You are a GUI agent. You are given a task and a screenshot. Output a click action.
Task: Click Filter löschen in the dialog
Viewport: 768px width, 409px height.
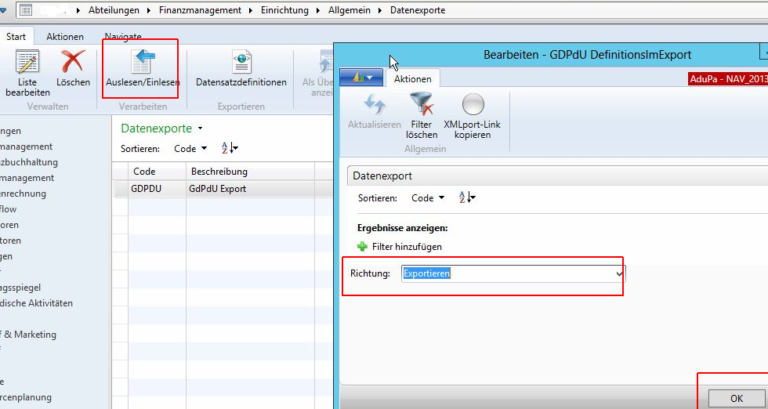422,107
